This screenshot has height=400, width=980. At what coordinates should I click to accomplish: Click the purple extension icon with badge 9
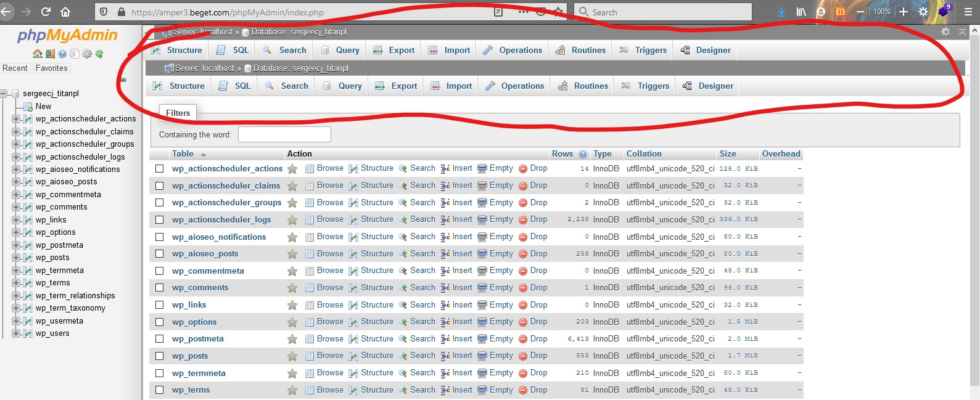944,10
